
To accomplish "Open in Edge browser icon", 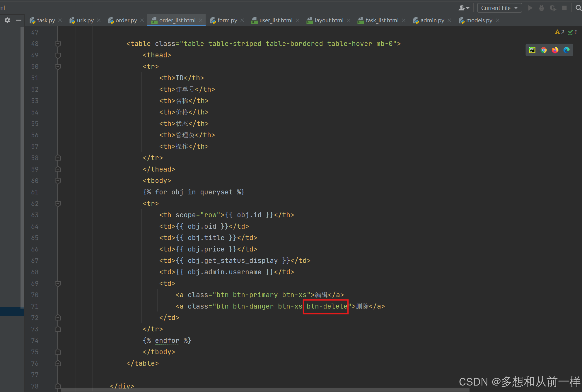I will [566, 50].
